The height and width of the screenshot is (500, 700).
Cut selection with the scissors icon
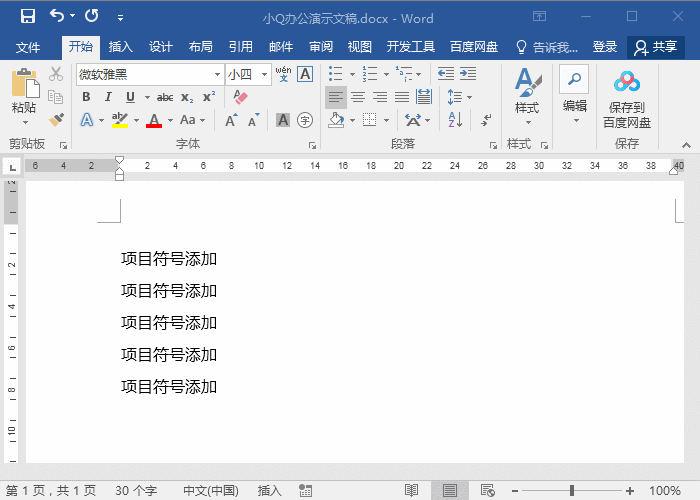[56, 74]
